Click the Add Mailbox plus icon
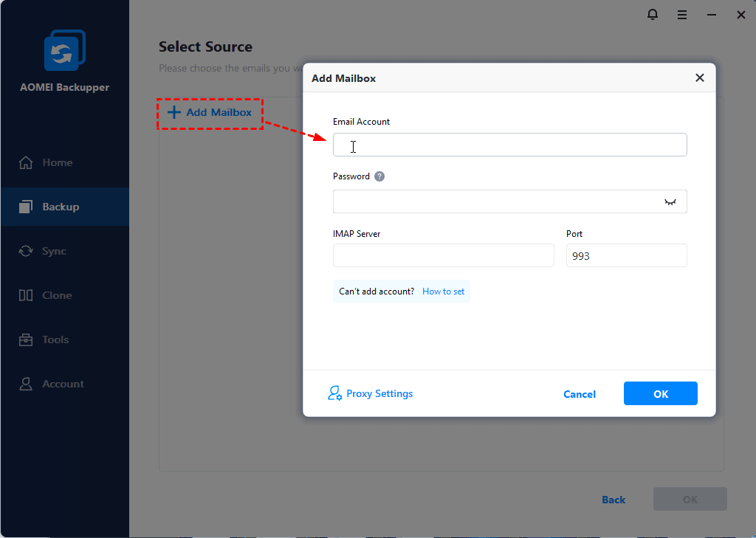Screen dimensions: 756x538 tap(174, 112)
